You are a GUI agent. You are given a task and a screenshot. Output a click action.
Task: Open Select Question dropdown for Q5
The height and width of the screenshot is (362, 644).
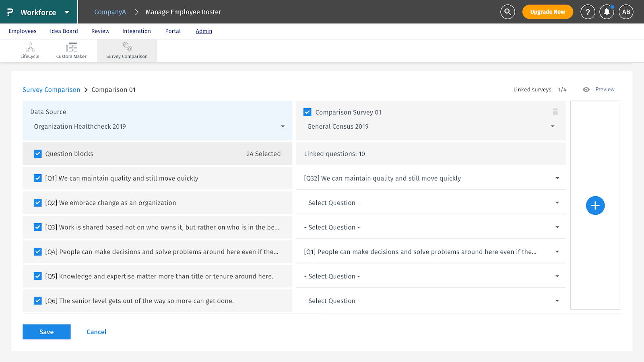click(x=557, y=276)
